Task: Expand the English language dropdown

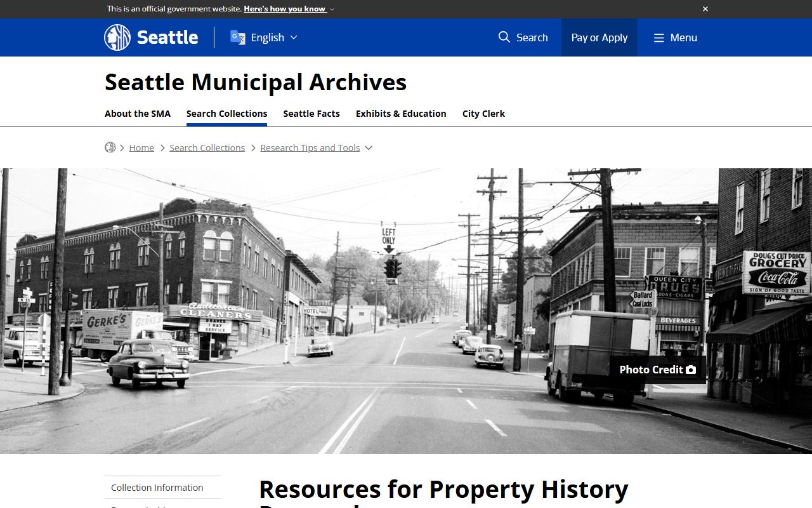Action: pyautogui.click(x=294, y=37)
